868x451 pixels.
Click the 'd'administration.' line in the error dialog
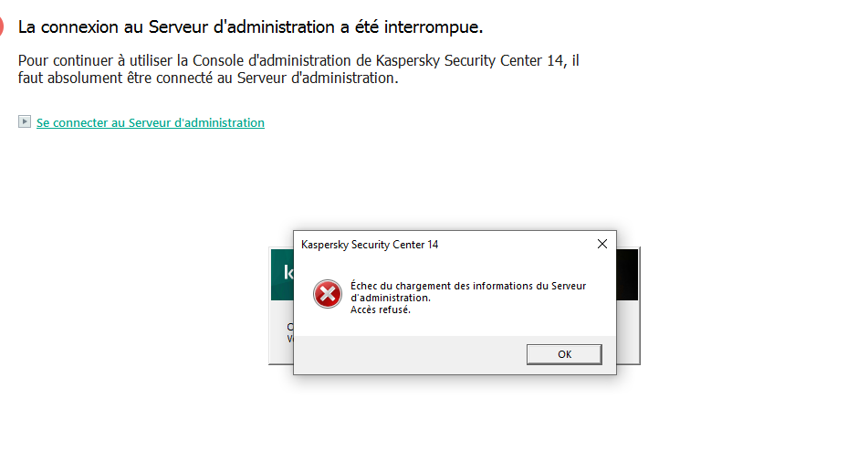tap(390, 298)
